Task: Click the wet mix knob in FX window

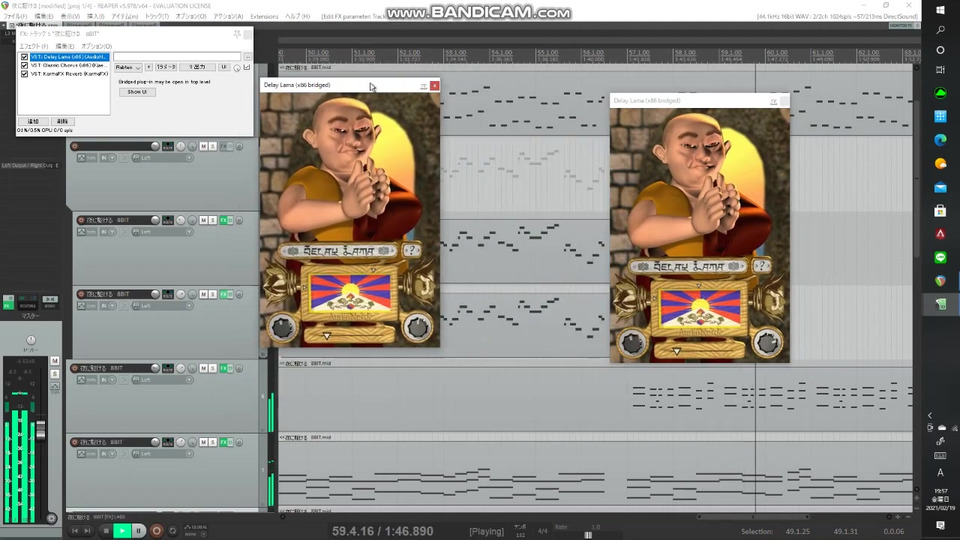Action: coord(237,68)
